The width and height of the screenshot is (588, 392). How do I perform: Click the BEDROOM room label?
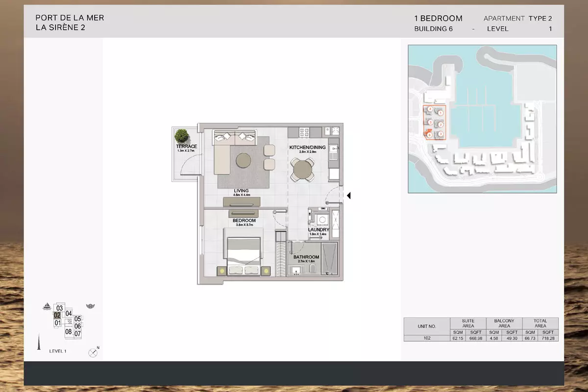coord(244,220)
